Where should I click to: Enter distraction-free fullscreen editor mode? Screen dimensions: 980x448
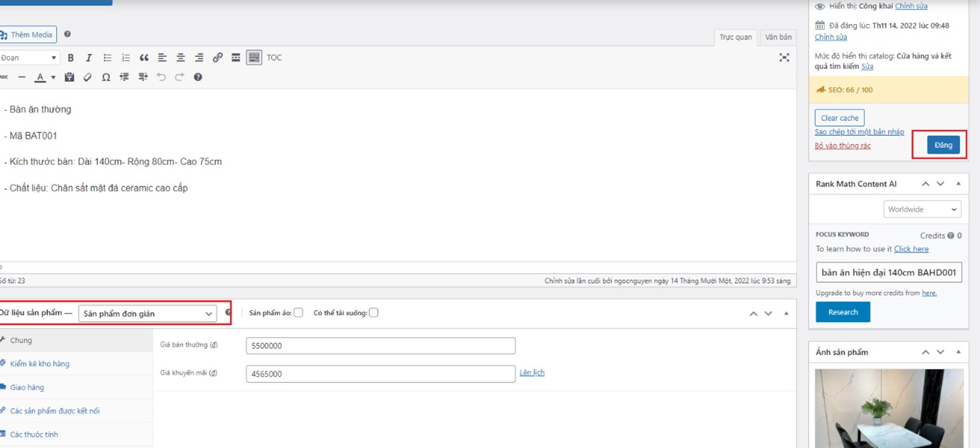tap(784, 58)
